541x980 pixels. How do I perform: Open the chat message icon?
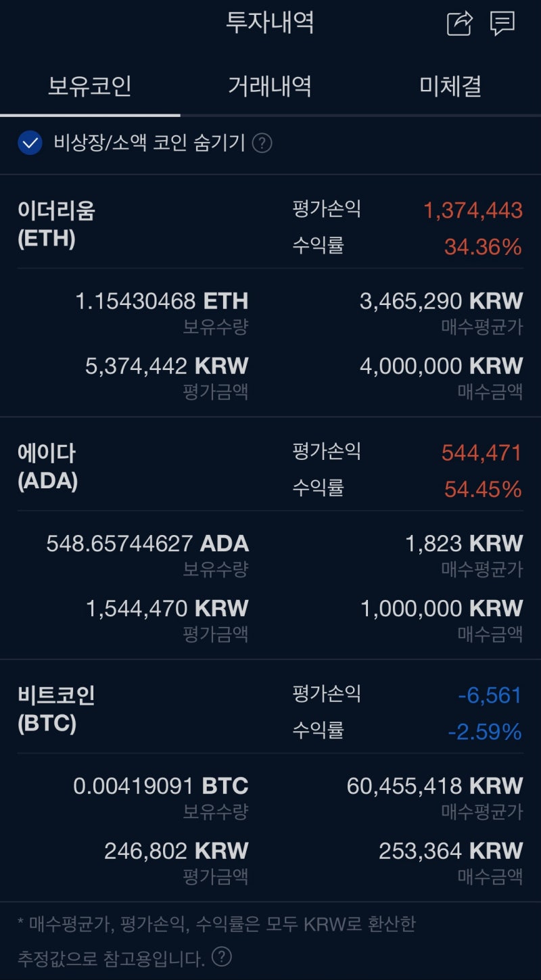[x=502, y=24]
